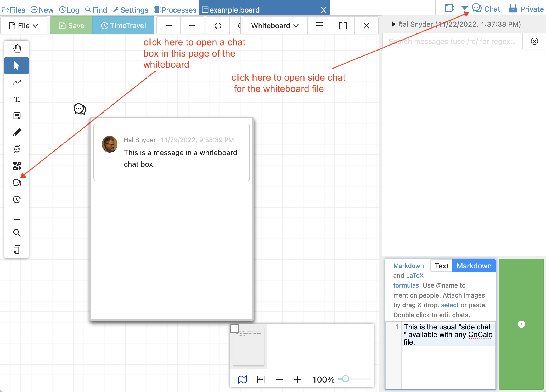Select the Hand pan tool
546x392 pixels.
[17, 49]
